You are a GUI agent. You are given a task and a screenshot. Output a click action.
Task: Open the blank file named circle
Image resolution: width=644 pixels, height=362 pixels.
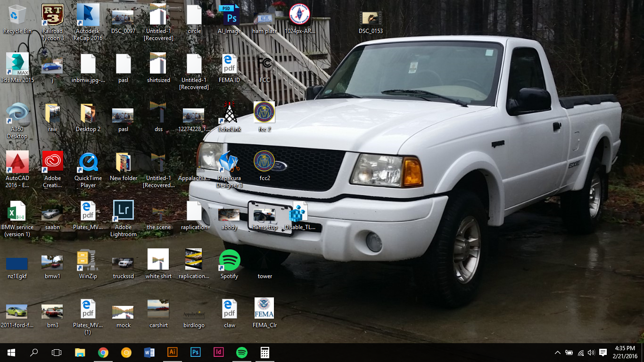point(194,20)
